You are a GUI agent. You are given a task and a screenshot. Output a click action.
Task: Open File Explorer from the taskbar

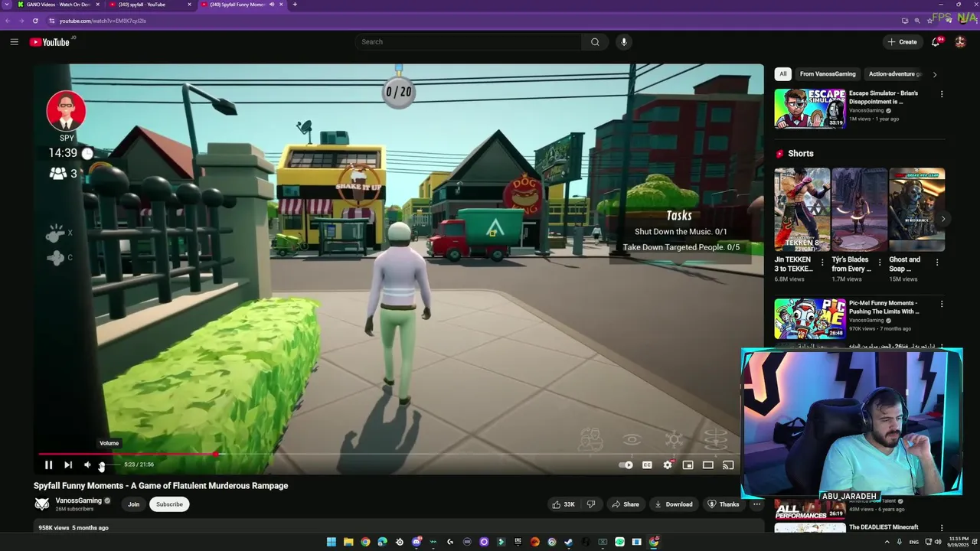(348, 542)
